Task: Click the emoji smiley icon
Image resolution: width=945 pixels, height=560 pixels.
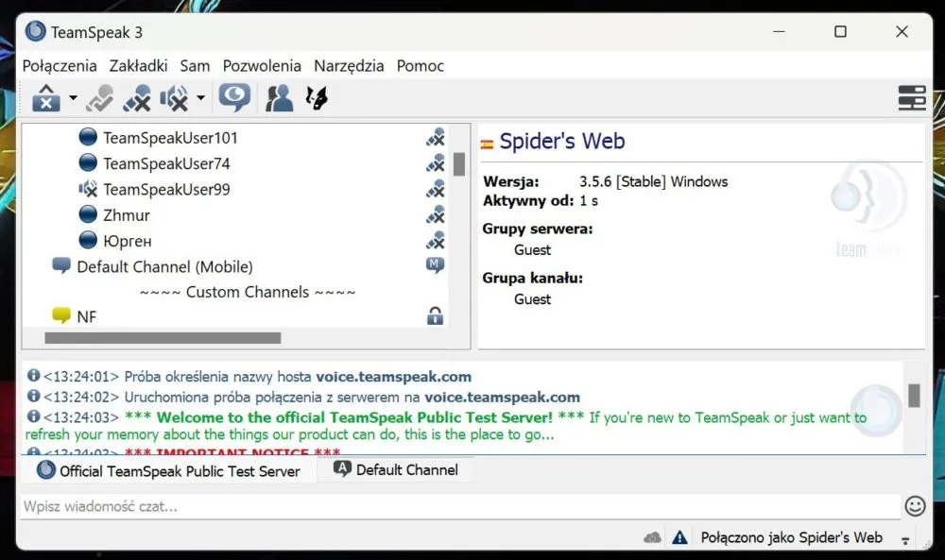Action: (915, 506)
